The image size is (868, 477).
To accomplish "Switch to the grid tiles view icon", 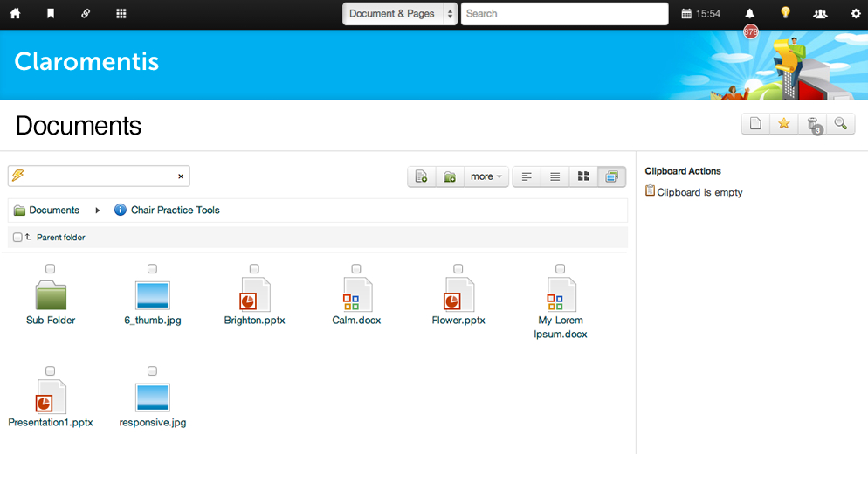I will [583, 176].
